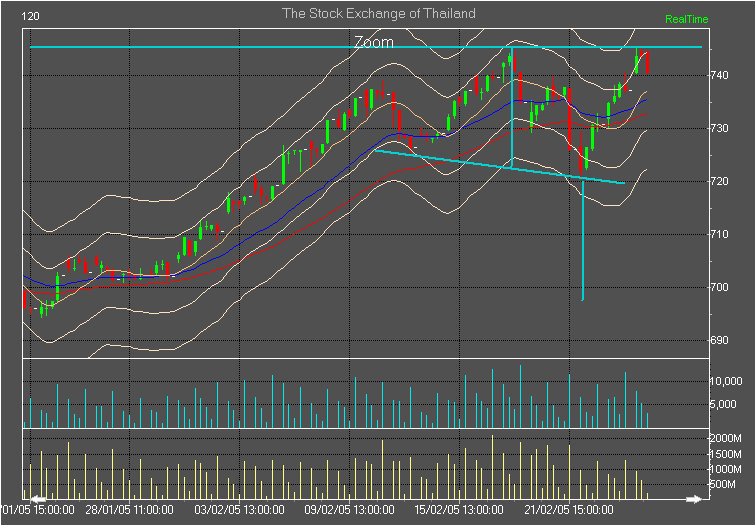The width and height of the screenshot is (755, 525).
Task: Click the 28/01/05 11:00:00 date label
Action: pyautogui.click(x=129, y=510)
